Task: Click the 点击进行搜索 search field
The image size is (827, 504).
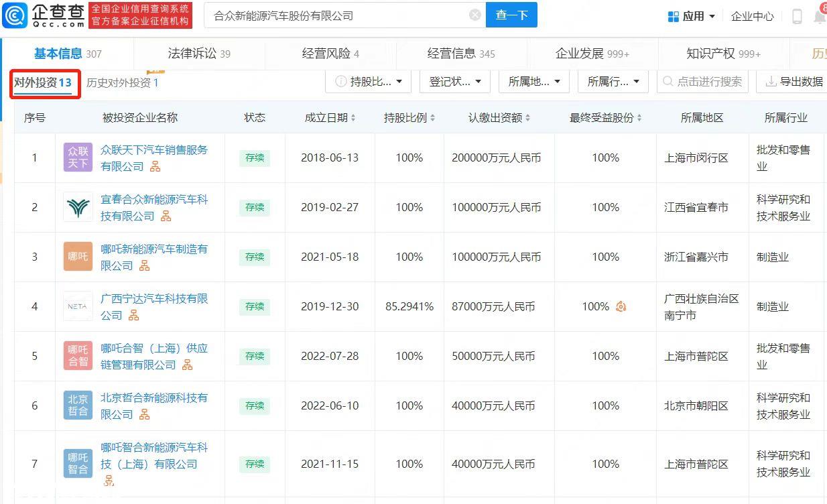Action: click(x=702, y=82)
